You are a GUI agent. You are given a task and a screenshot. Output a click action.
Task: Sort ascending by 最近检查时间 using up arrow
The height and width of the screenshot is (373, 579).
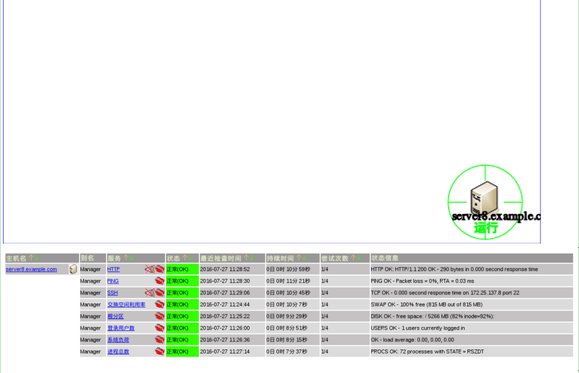246,258
